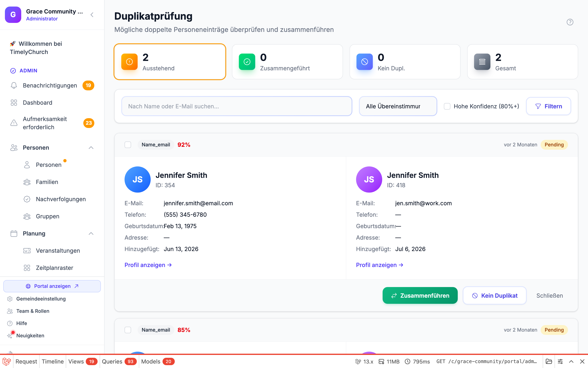Open Profil anzeigen for ID 418

point(380,265)
